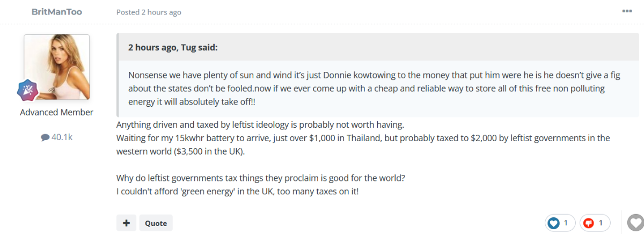Image resolution: width=644 pixels, height=234 pixels.
Task: React using the grey heart button
Action: coord(635,222)
